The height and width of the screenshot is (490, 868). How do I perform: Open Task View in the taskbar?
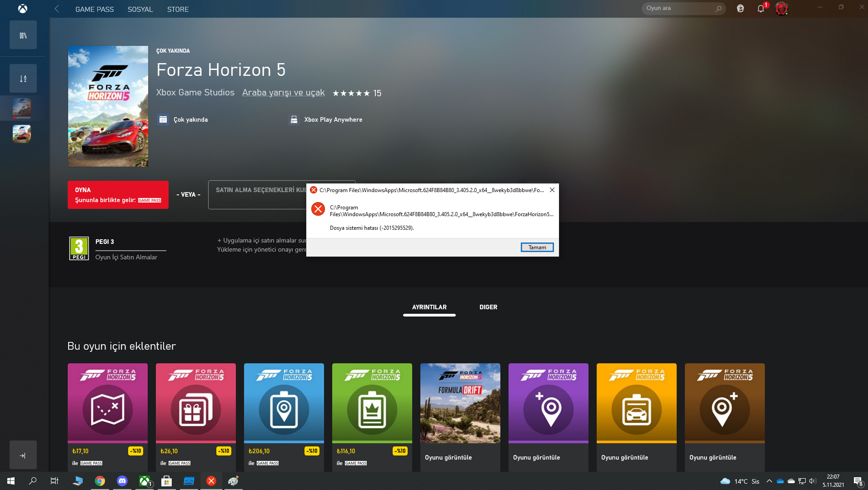point(55,481)
